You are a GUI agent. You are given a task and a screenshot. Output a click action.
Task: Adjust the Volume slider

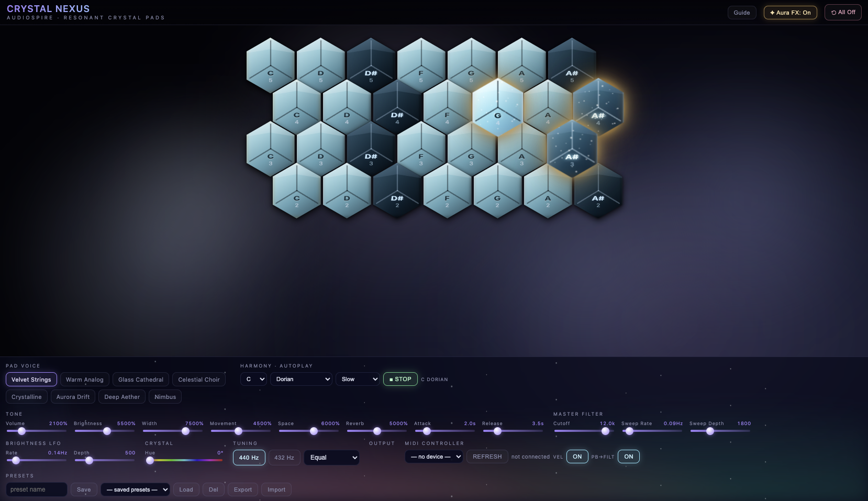37,431
